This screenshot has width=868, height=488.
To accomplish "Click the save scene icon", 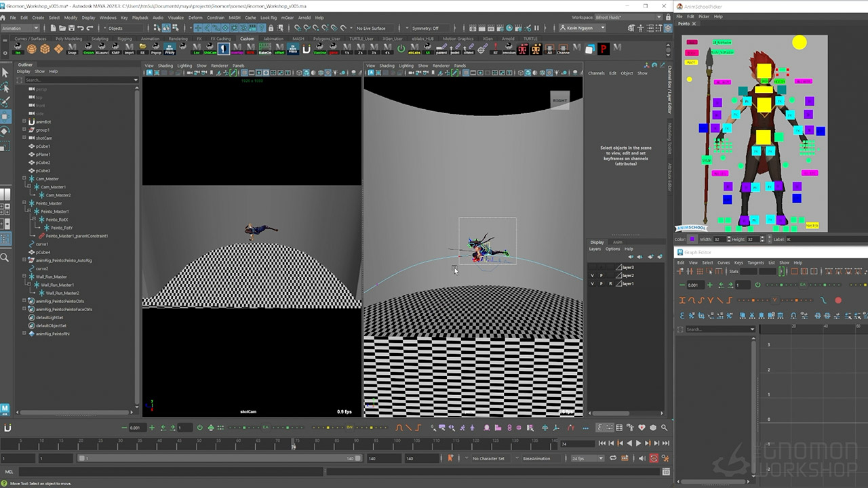I will (x=72, y=28).
